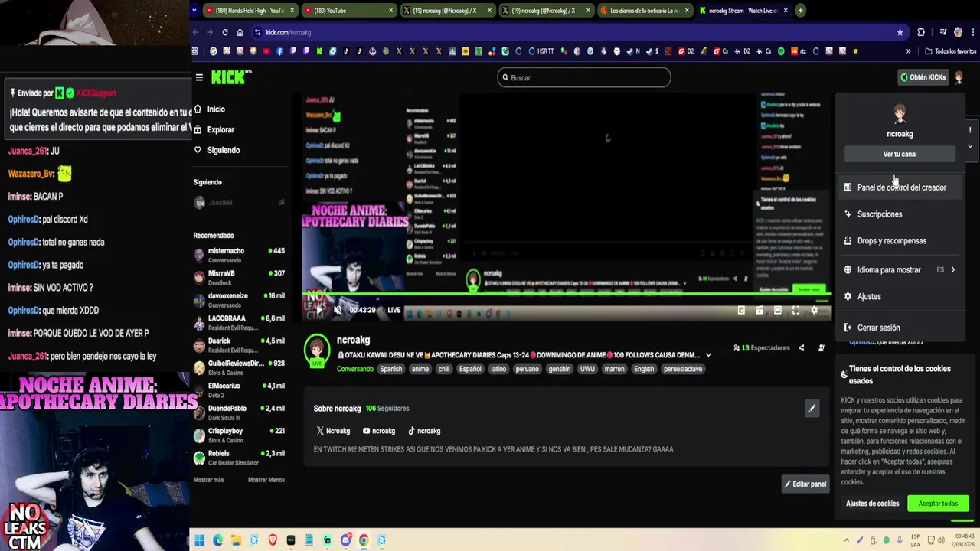Unmute the stream player volume
The width and height of the screenshot is (980, 551).
(x=337, y=310)
